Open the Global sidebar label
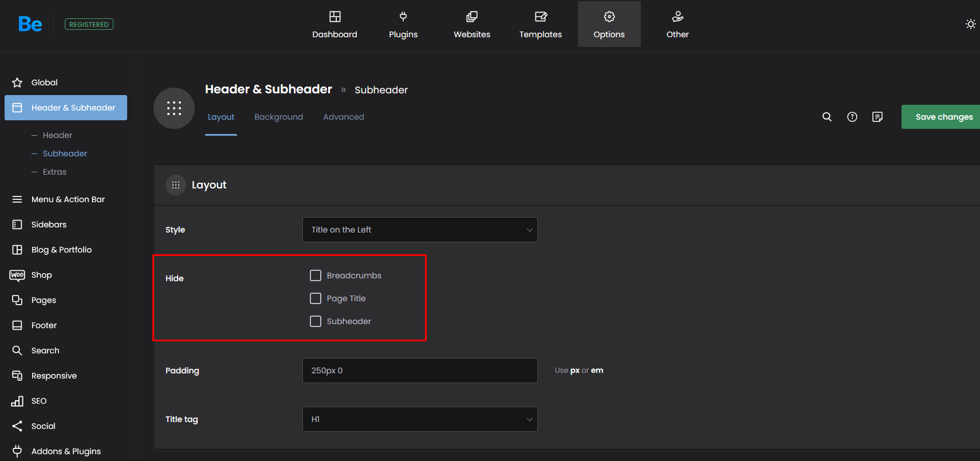 tap(45, 82)
